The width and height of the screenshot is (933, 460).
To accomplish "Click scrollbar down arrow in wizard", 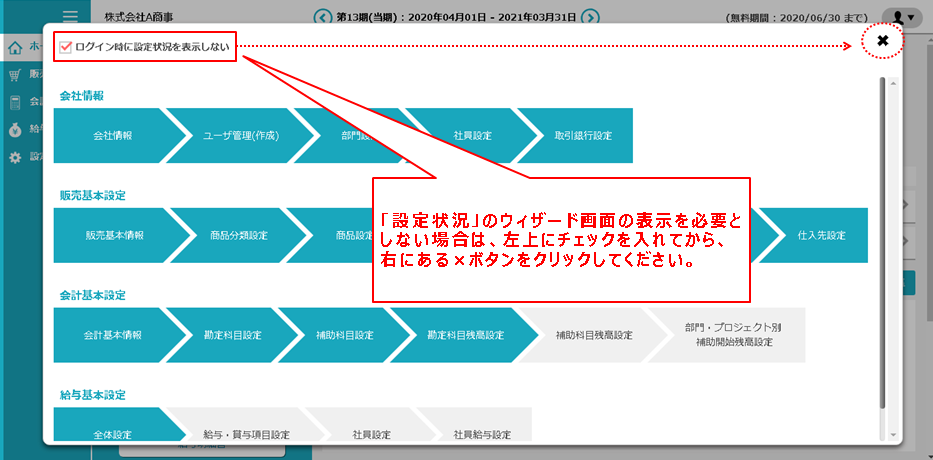I will coord(893,434).
